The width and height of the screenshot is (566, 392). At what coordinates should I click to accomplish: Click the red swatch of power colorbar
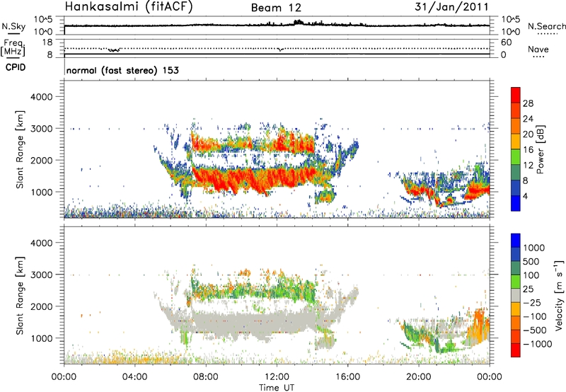tap(516, 93)
